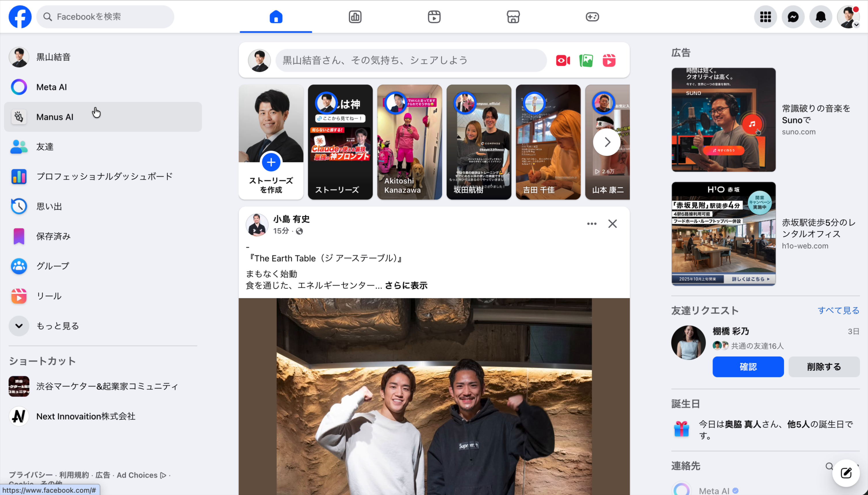Open the Video tab in top navigation
This screenshot has height=495, width=868.
click(x=433, y=17)
